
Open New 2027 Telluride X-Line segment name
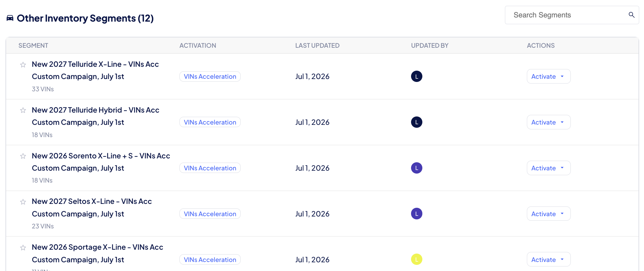95,70
